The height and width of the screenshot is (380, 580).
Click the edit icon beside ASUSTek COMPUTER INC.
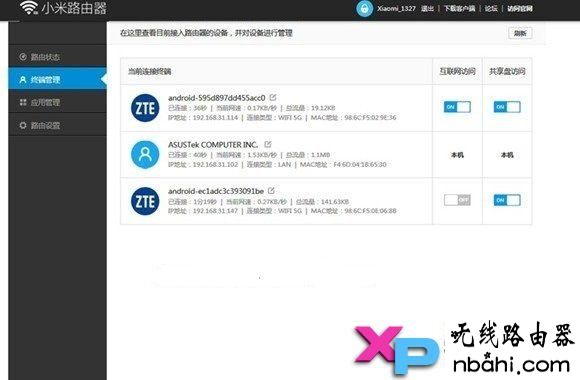point(268,144)
